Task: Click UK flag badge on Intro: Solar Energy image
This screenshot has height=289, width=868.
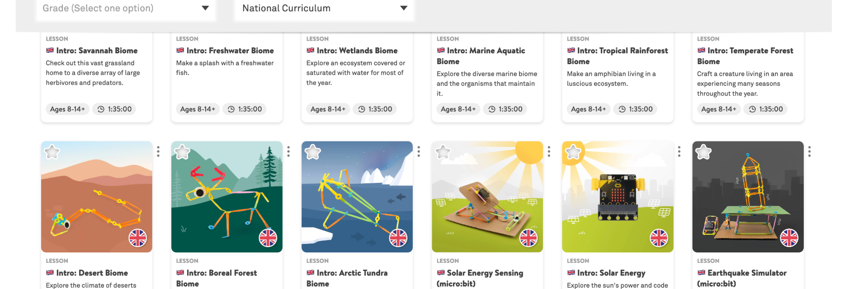Action: (x=659, y=238)
